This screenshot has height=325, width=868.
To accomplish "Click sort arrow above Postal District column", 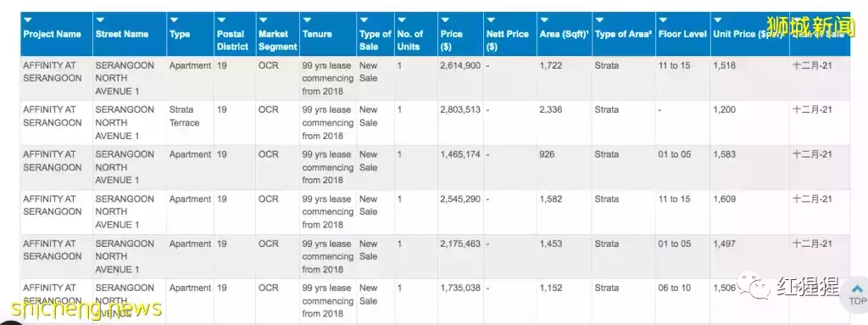I will 221,20.
